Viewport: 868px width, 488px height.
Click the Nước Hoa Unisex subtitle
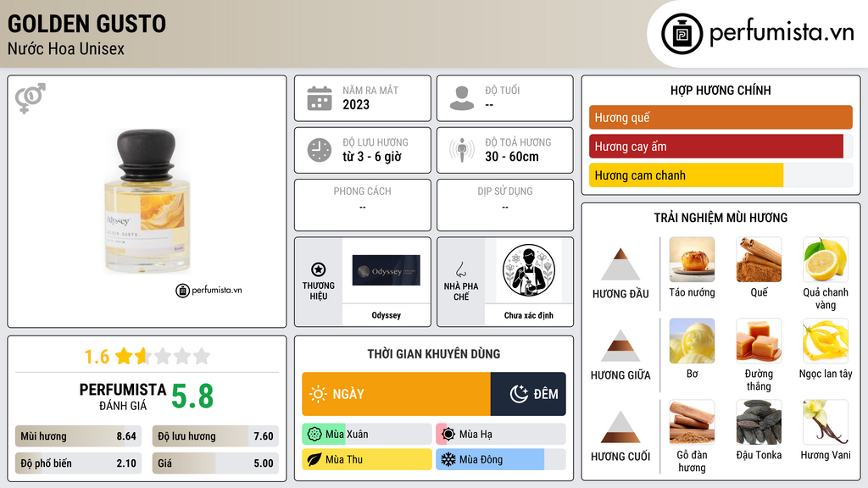[x=66, y=48]
